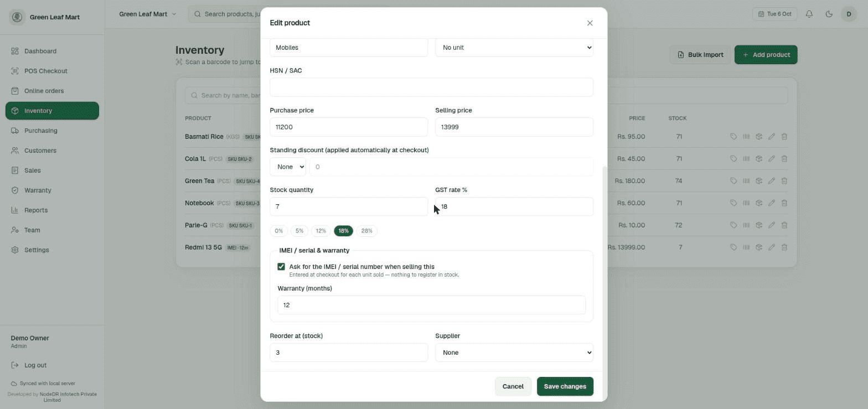Screen dimensions: 868x409
Task: Click the delete trash icon for Parle-G
Action: coord(784,225)
